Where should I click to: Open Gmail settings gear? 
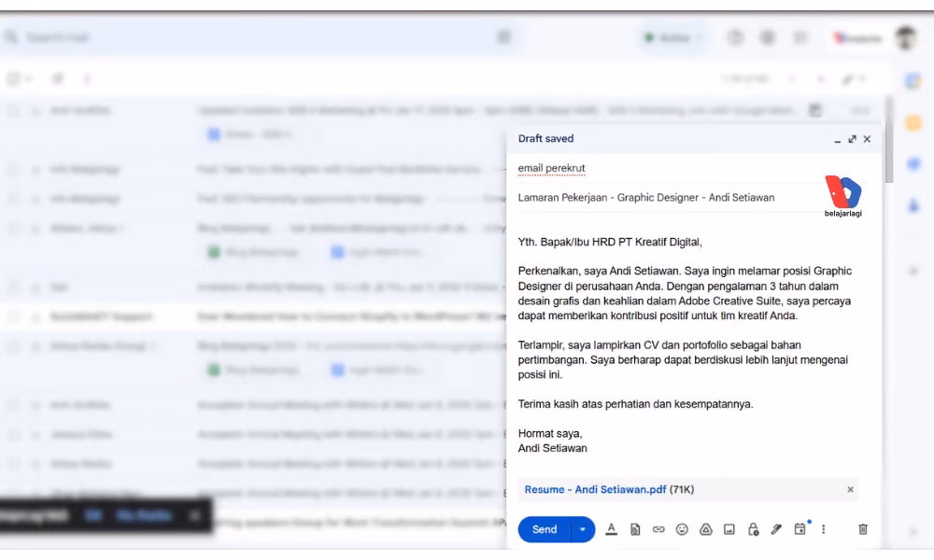tap(768, 38)
